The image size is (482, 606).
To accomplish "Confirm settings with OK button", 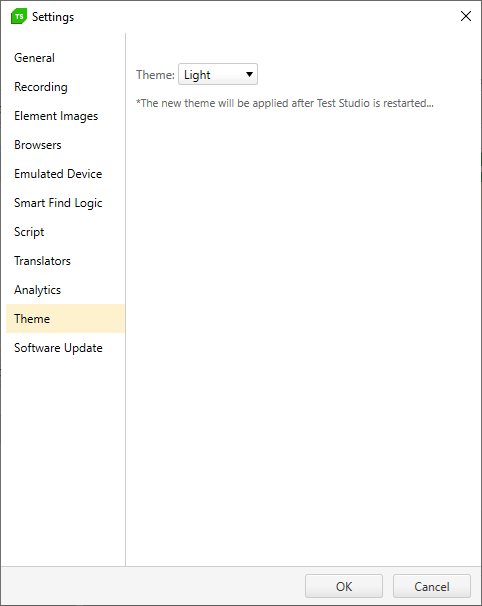I will pyautogui.click(x=344, y=586).
